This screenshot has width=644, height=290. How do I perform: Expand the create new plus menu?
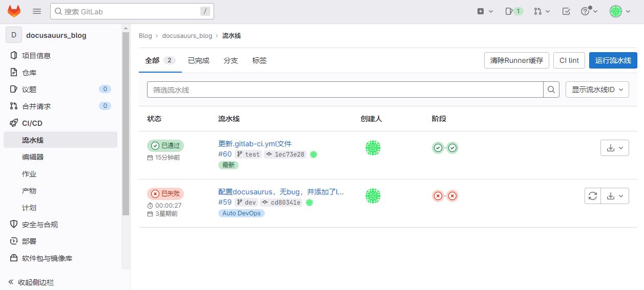click(x=485, y=11)
